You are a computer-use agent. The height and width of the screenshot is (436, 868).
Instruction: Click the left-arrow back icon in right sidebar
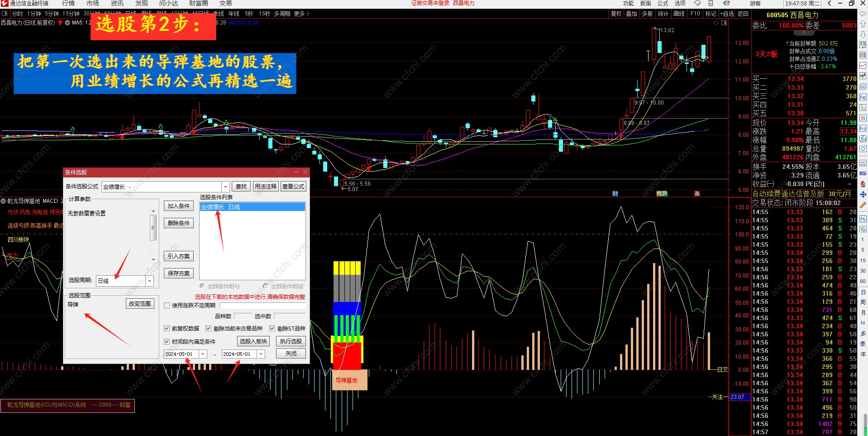(863, 14)
